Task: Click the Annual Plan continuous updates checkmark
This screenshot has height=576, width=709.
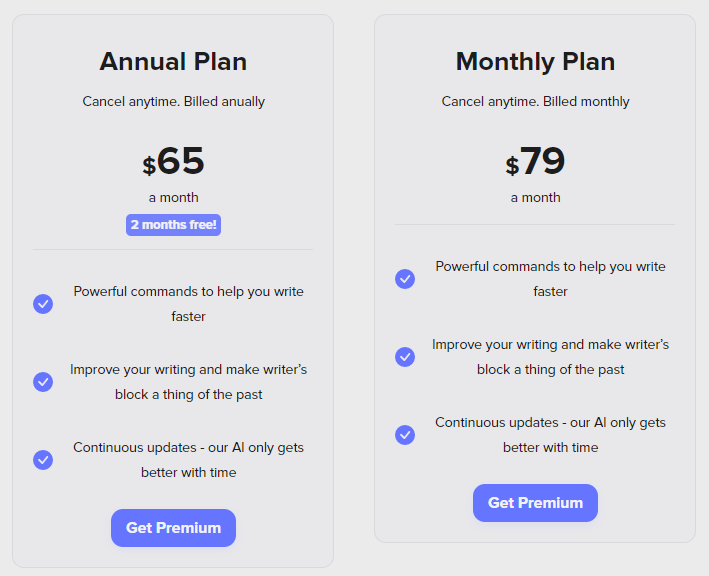Action: 43,460
